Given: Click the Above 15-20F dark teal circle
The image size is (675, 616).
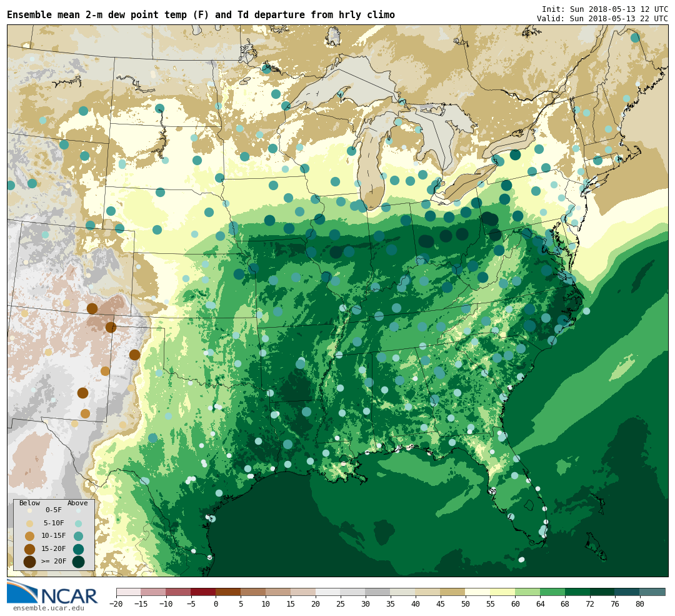Looking at the screenshot, I should pyautogui.click(x=78, y=549).
